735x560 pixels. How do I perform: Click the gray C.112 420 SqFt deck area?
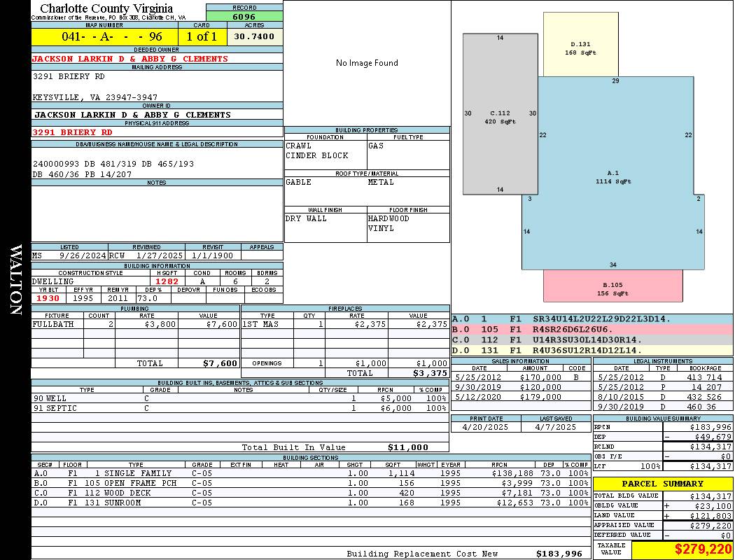coord(500,114)
